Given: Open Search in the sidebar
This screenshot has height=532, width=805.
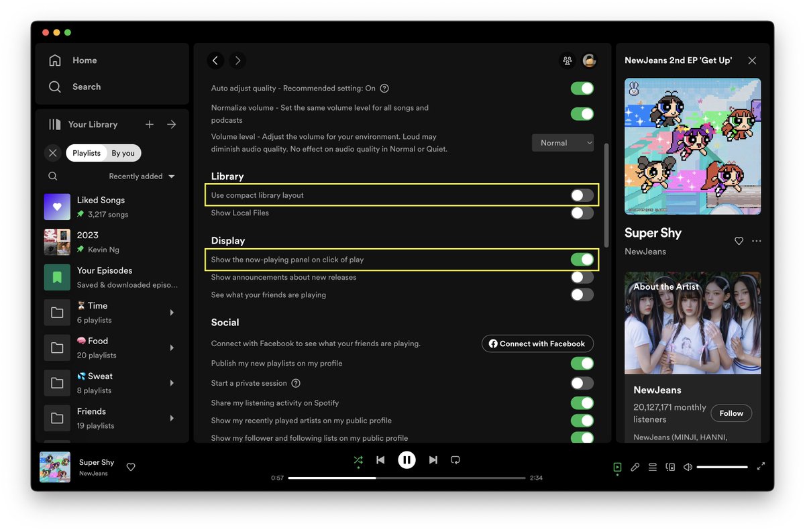Looking at the screenshot, I should pos(74,87).
